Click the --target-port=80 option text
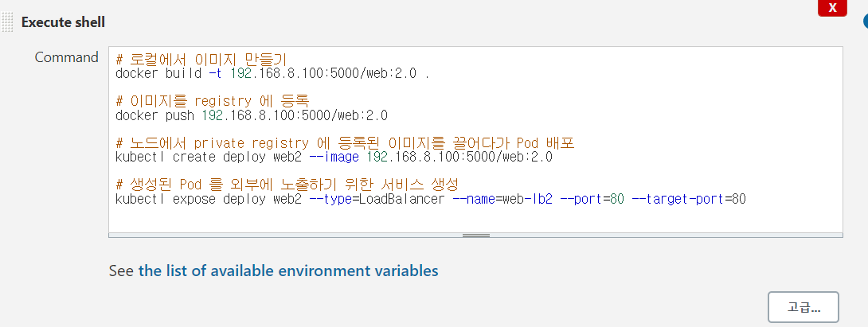Screen dimensions: 868x327 pyautogui.click(x=688, y=199)
